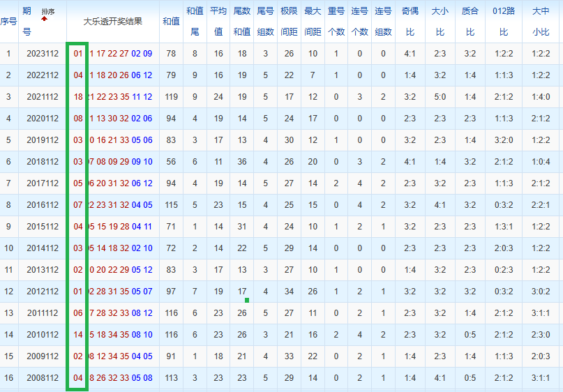This screenshot has width=563, height=392.
Task: Click the 序号 column header
Action: click(x=8, y=21)
